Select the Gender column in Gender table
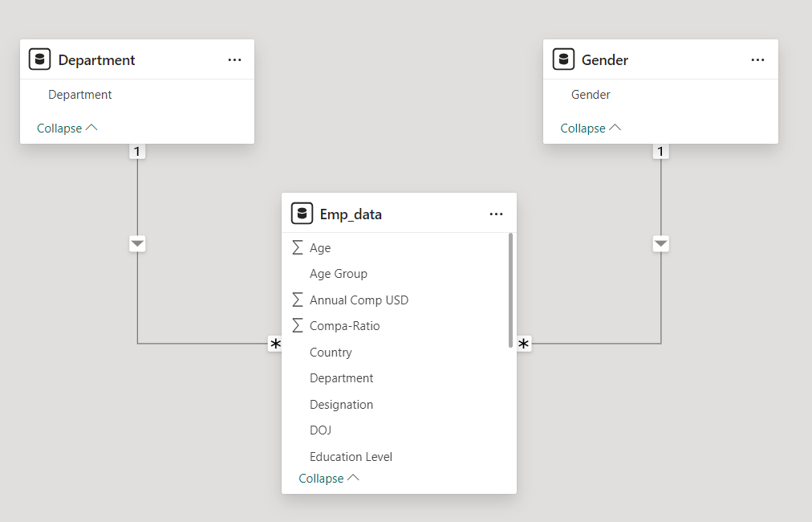Viewport: 812px width, 522px height. pos(591,95)
